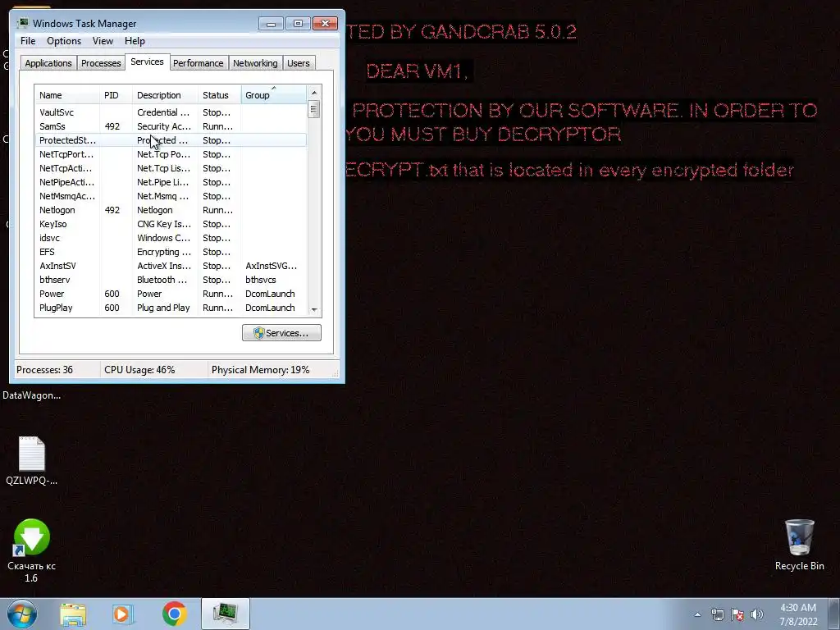This screenshot has height=630, width=840.
Task: Open the File menu
Action: (28, 41)
